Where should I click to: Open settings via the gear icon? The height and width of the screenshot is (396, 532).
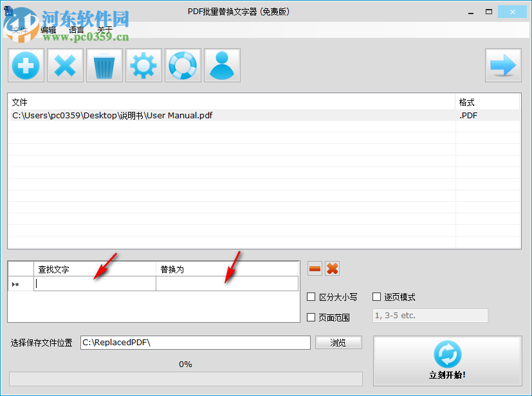(143, 65)
